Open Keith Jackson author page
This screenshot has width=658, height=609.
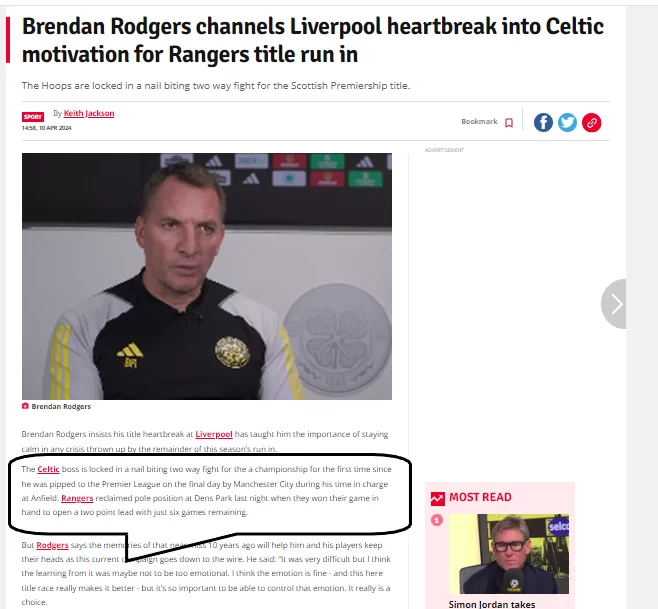pyautogui.click(x=89, y=113)
